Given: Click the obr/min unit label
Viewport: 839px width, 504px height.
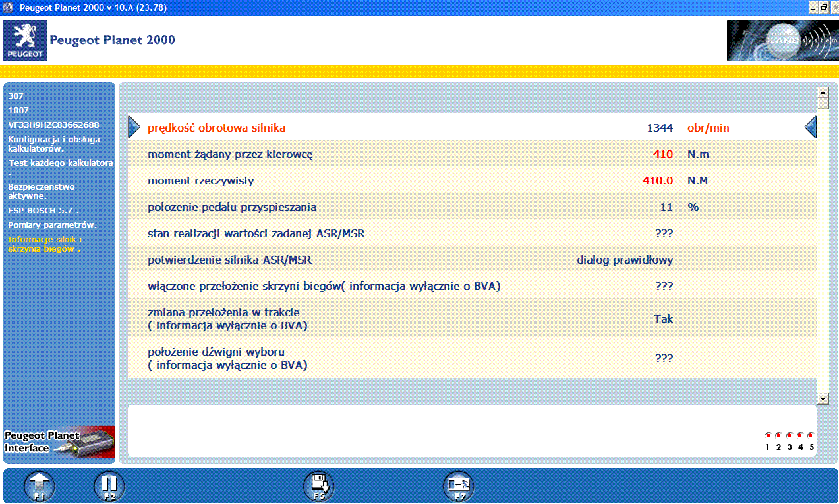Looking at the screenshot, I should [709, 128].
